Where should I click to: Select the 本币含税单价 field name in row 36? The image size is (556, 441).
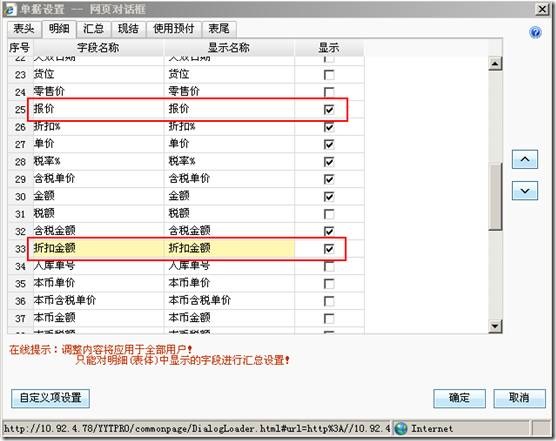[x=98, y=300]
